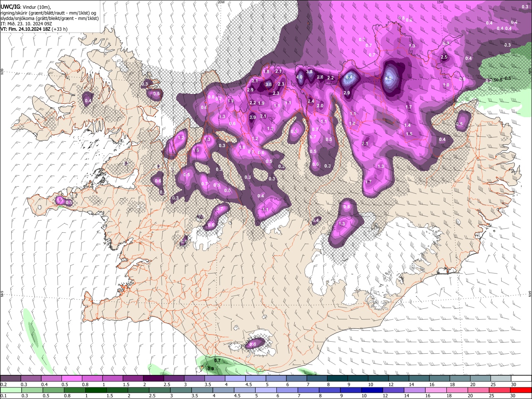Image resolution: width=532 pixels, height=399 pixels.
Task: Click lower legend pale green swatch at 0.1
Action: coord(10,390)
